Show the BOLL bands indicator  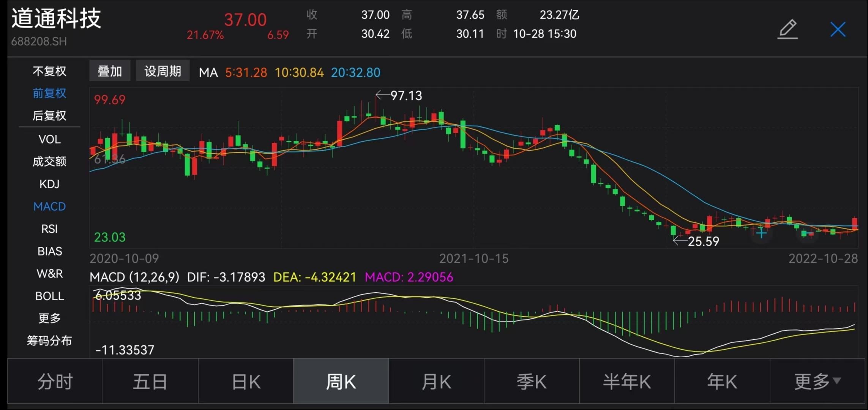coord(49,296)
